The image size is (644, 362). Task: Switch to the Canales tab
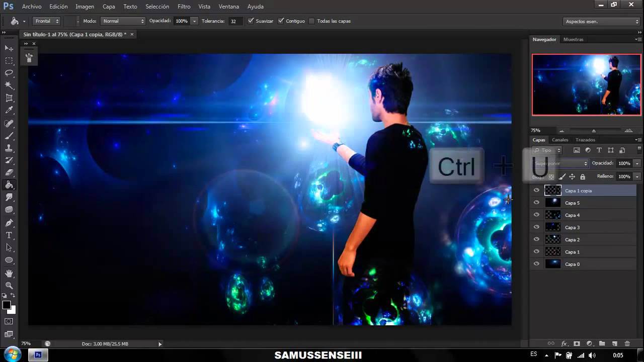click(560, 140)
